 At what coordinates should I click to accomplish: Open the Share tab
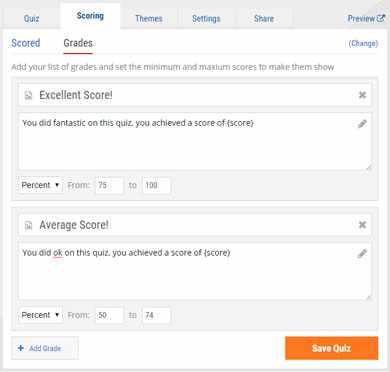[x=264, y=18]
